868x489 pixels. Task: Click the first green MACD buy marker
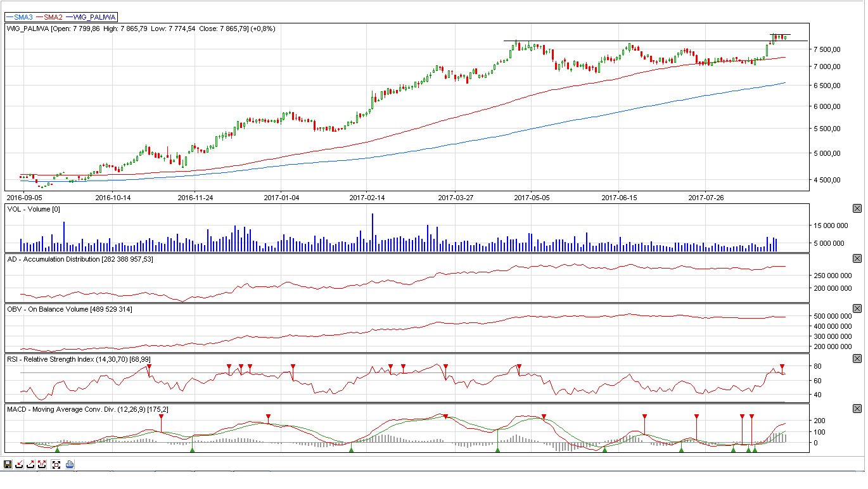(57, 449)
